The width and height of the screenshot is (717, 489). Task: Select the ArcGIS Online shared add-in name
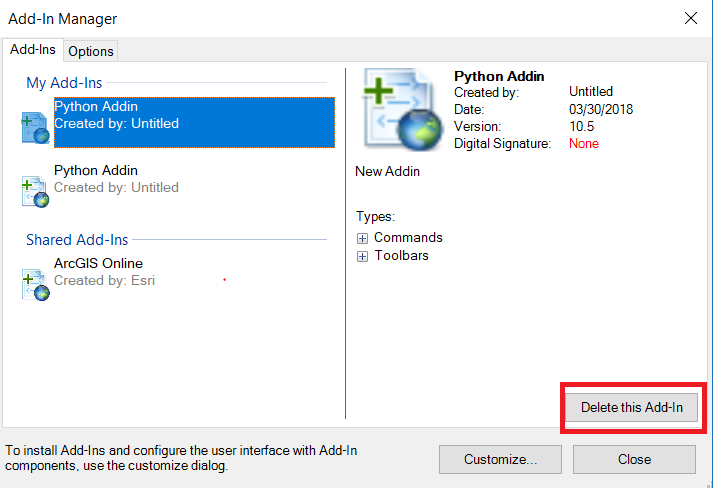(x=98, y=264)
